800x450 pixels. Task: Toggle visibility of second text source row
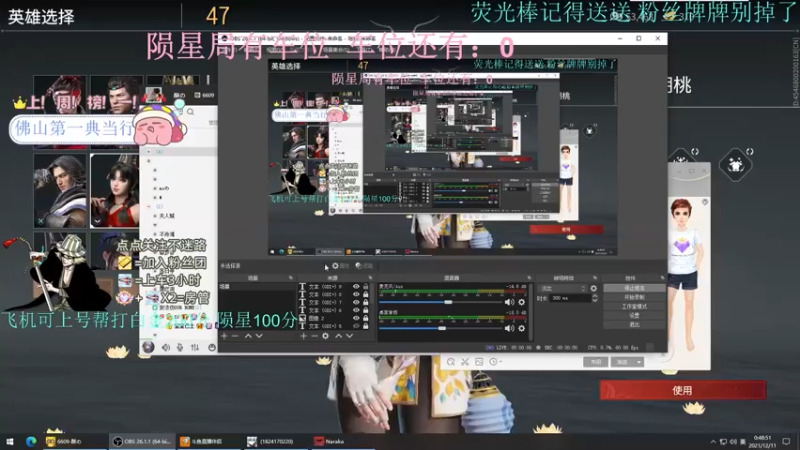[x=356, y=294]
